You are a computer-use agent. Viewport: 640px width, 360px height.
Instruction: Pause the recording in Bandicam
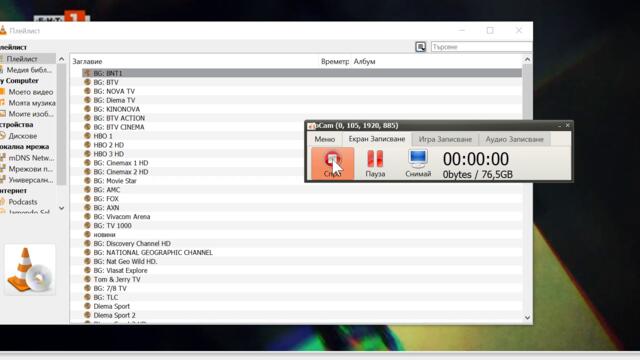point(375,163)
